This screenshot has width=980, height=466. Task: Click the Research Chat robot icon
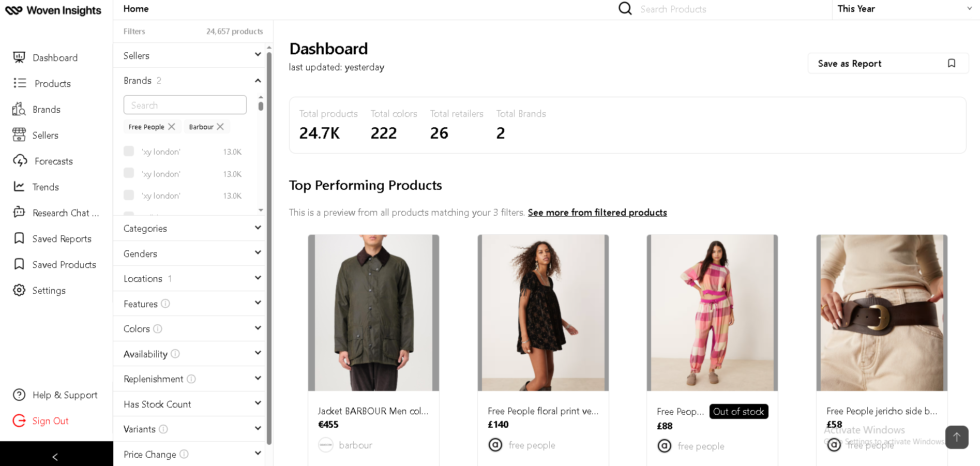point(19,212)
